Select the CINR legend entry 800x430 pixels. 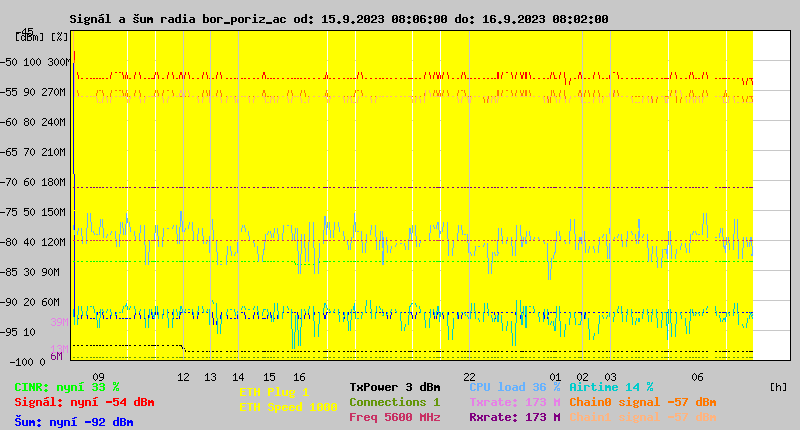(67, 387)
